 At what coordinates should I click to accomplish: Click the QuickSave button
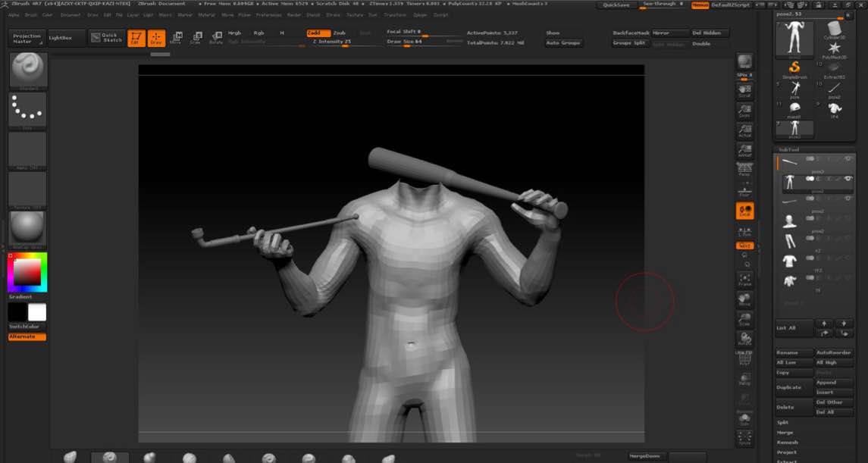coord(616,5)
